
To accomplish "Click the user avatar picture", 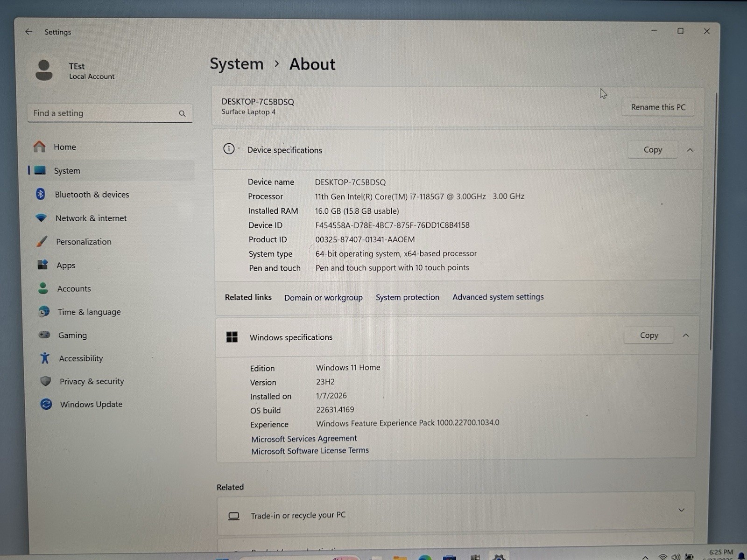I will (44, 70).
